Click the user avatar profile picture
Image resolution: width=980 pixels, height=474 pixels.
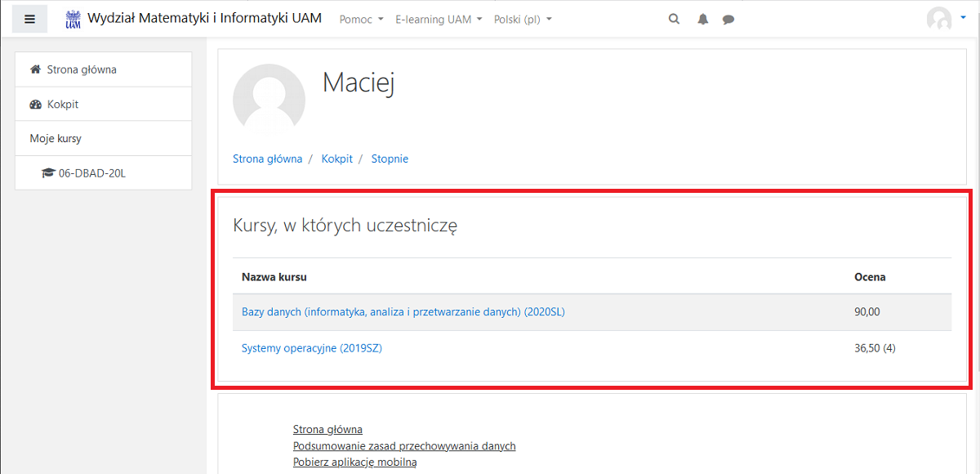(938, 18)
